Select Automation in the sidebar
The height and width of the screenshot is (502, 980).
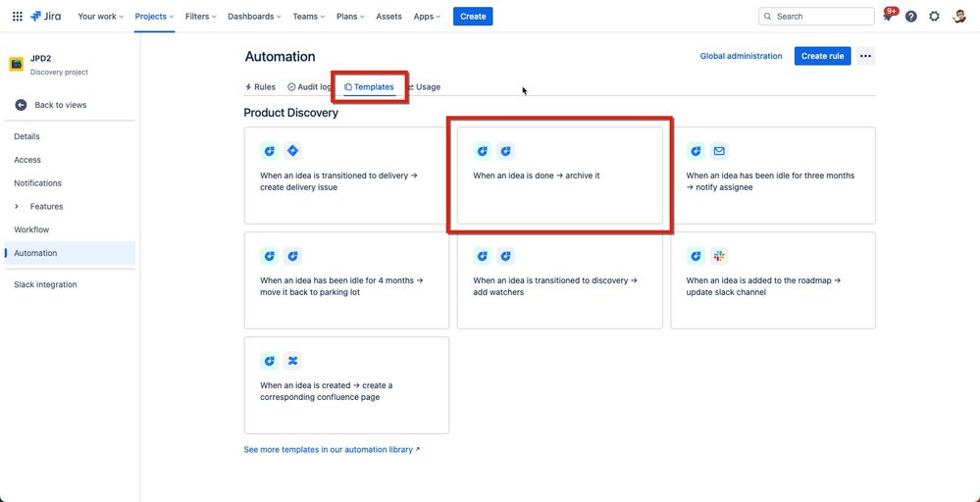point(70,253)
